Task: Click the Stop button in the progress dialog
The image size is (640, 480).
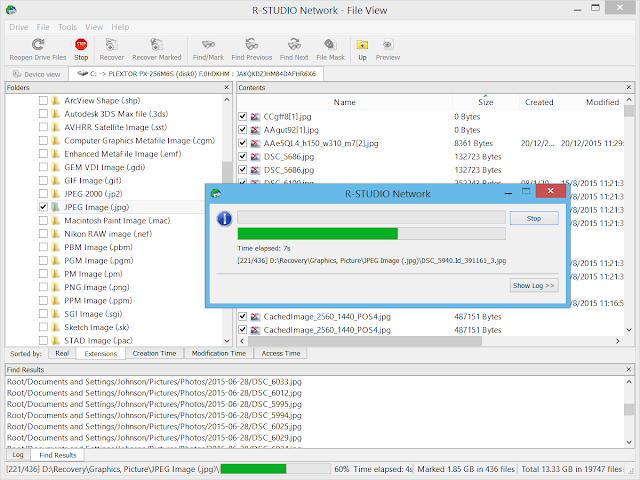Action: [534, 218]
